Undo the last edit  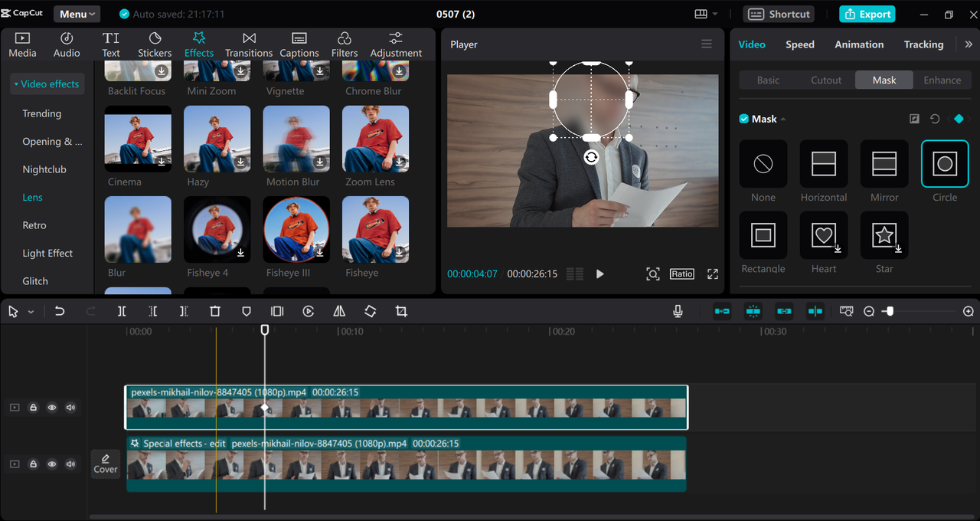click(x=60, y=311)
